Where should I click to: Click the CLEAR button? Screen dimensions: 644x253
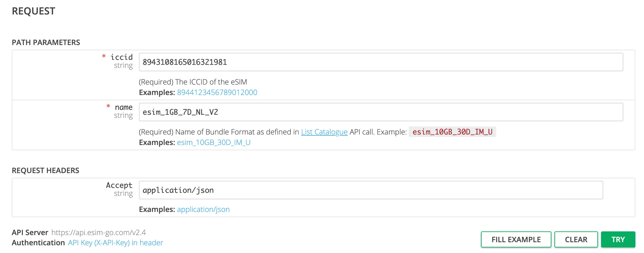tap(576, 239)
